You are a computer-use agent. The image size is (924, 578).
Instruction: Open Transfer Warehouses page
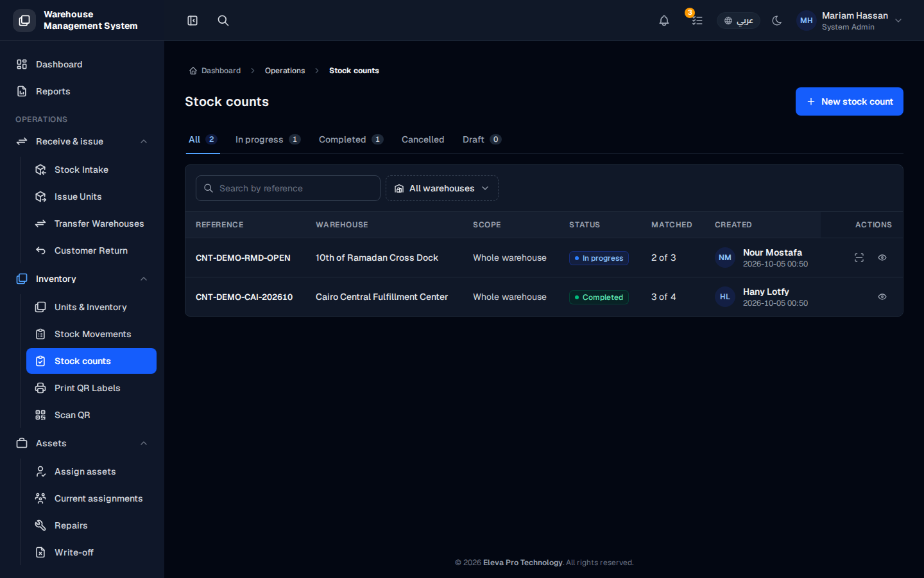click(x=91, y=223)
